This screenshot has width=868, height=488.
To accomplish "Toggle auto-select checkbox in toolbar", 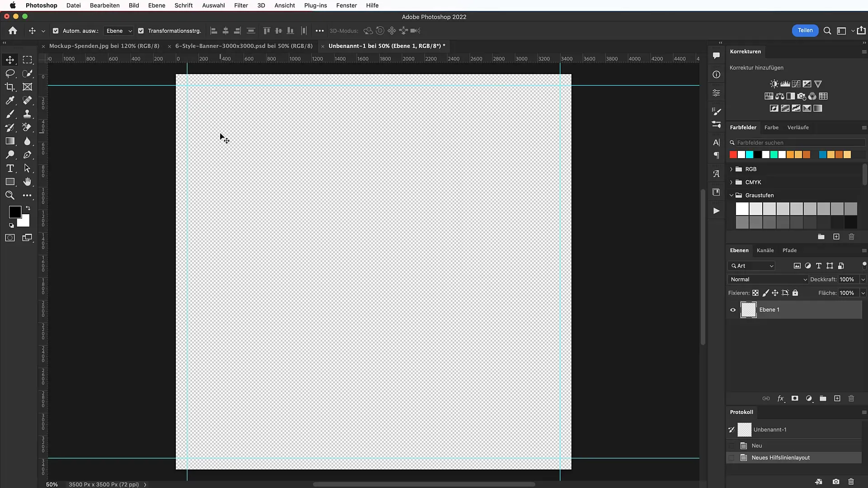I will click(x=56, y=30).
